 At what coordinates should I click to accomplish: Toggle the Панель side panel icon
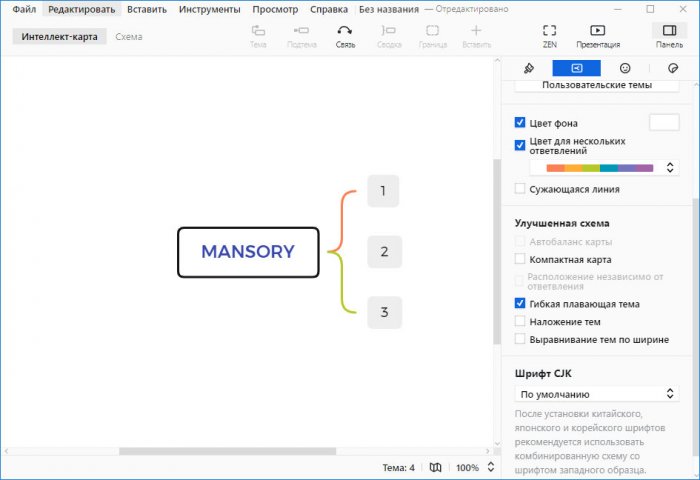(x=669, y=36)
